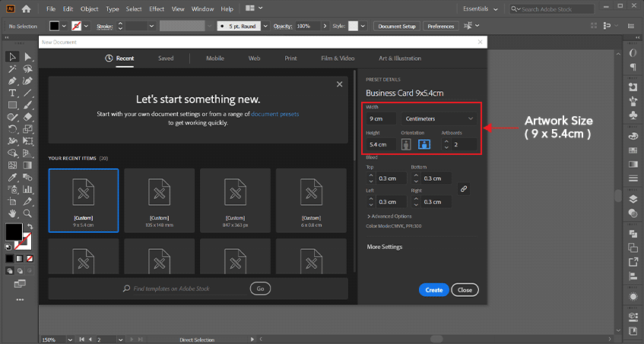This screenshot has height=344, width=644.
Task: Click the Magic Wand tool
Action: pyautogui.click(x=13, y=69)
